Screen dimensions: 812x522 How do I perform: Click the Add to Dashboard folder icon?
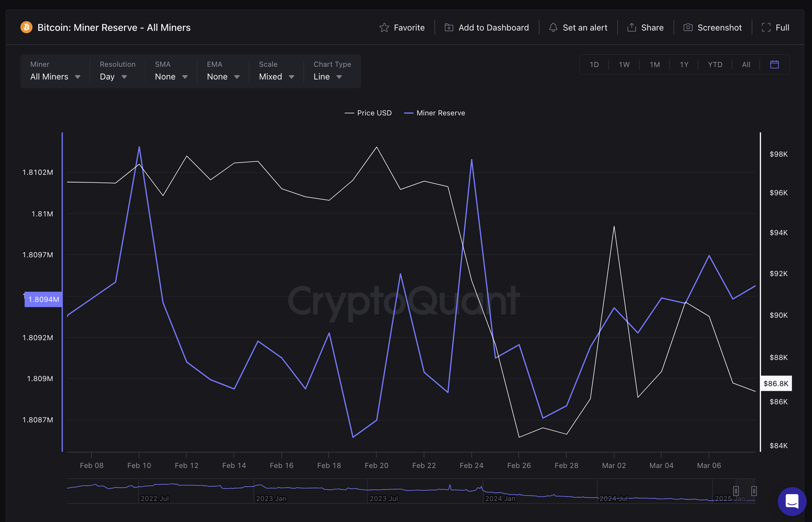pyautogui.click(x=449, y=28)
